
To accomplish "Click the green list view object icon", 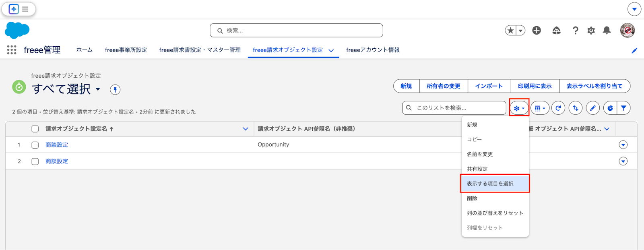I will [19, 87].
